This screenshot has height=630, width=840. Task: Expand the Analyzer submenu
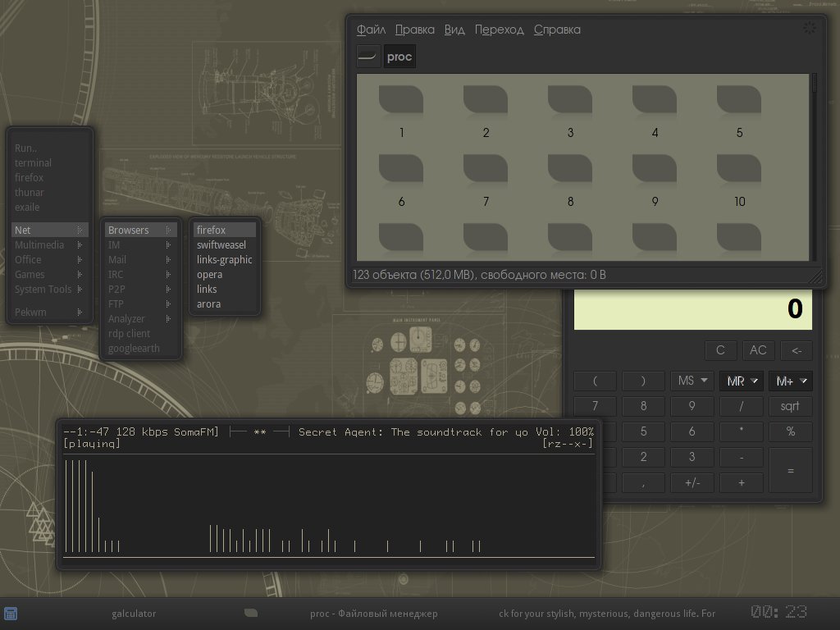(x=140, y=319)
